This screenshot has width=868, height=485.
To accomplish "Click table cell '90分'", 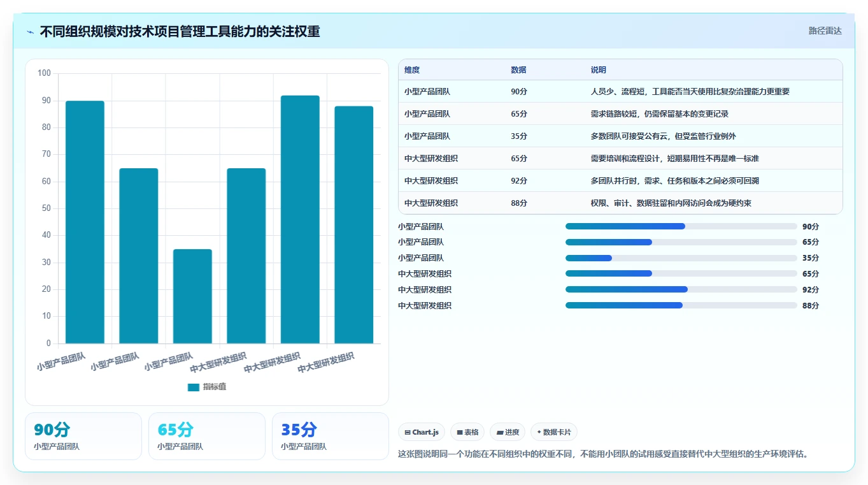I will tap(519, 92).
